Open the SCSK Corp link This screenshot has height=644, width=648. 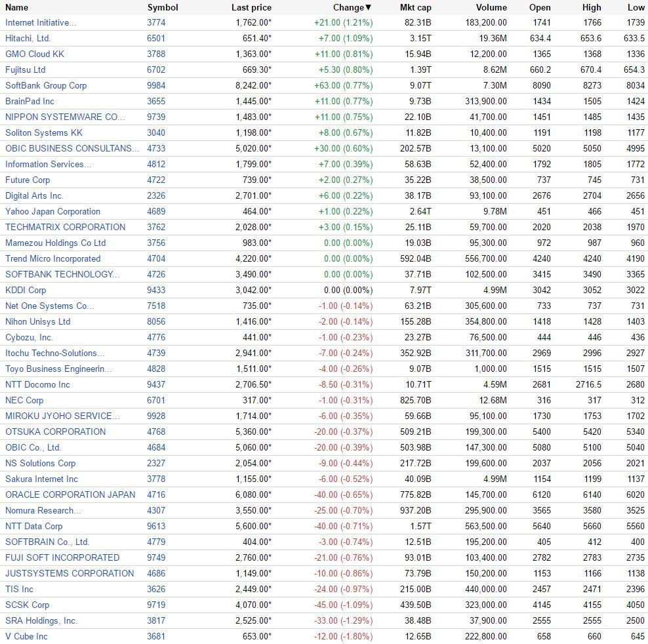28,604
